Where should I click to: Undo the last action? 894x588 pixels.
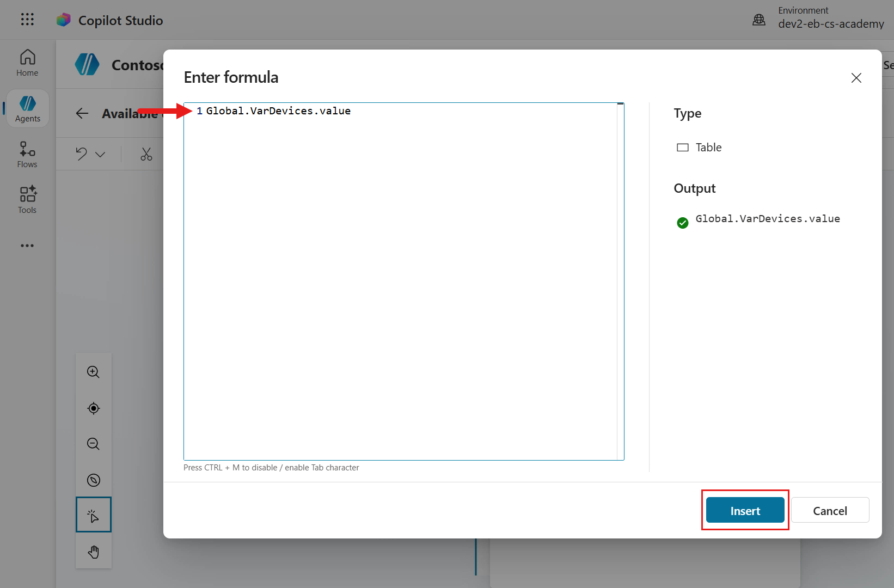(x=82, y=154)
